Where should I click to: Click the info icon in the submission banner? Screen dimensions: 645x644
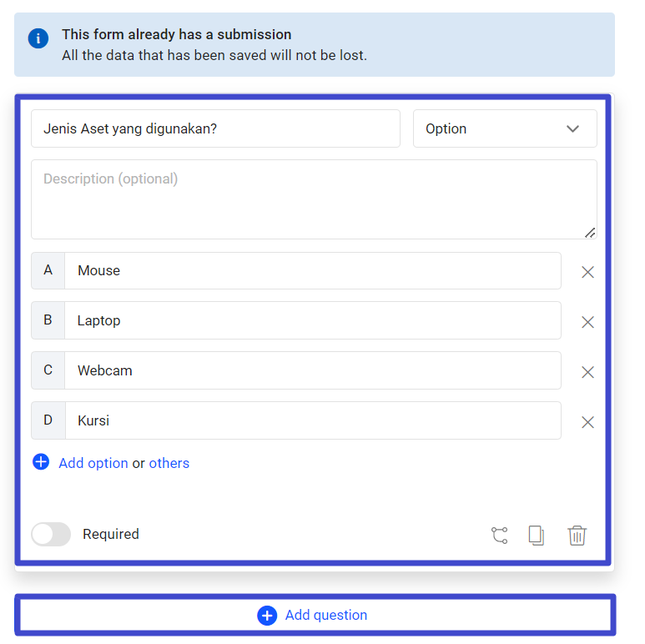pyautogui.click(x=38, y=38)
